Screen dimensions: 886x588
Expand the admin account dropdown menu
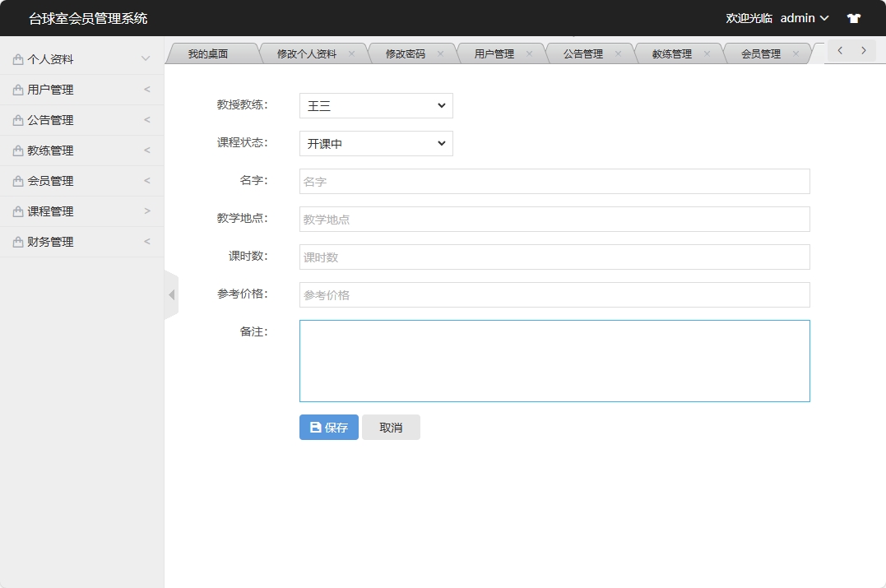[x=805, y=17]
